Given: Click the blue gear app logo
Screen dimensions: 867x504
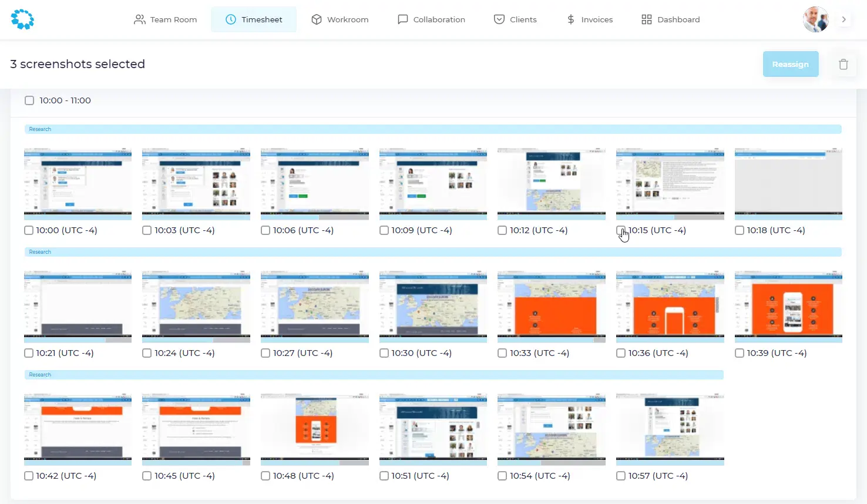Looking at the screenshot, I should [x=22, y=19].
